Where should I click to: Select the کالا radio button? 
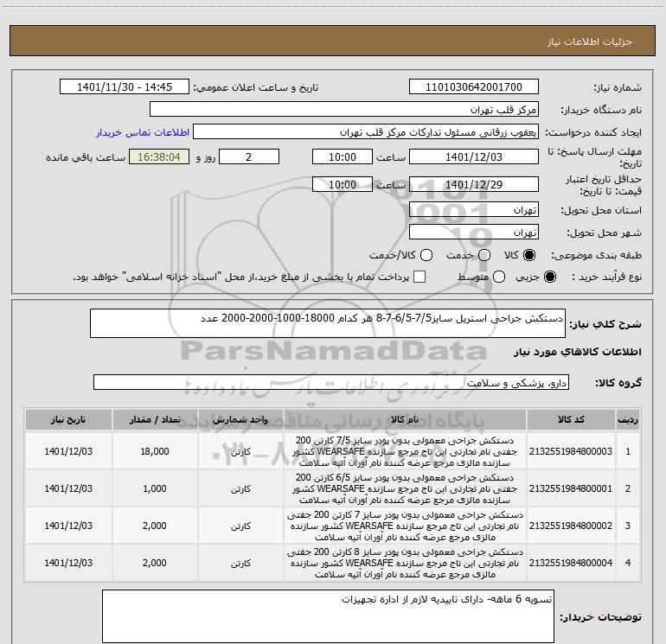point(529,255)
